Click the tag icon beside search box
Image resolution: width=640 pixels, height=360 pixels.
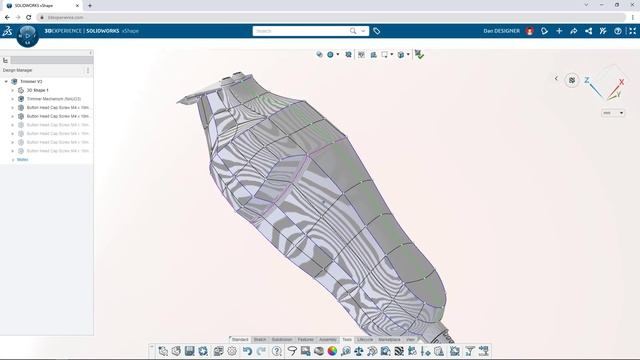tap(376, 31)
